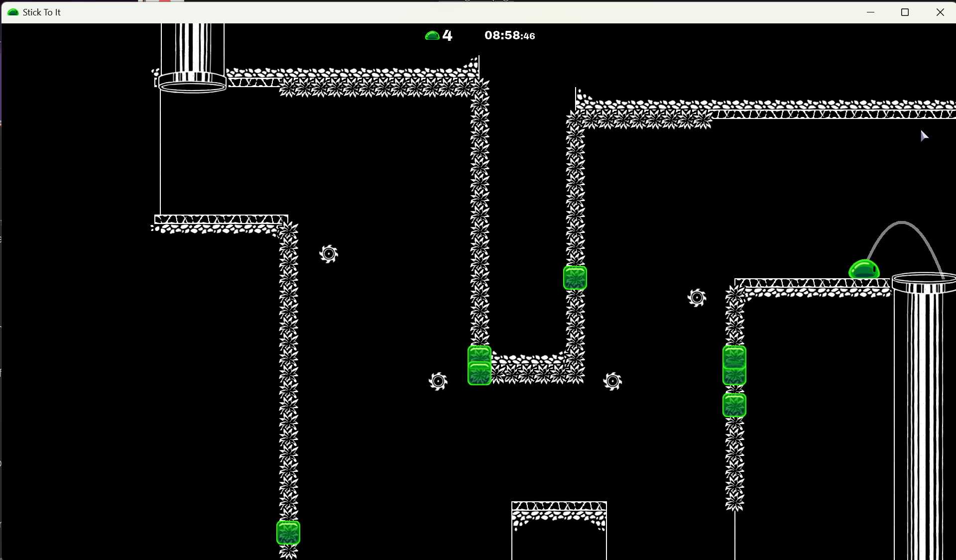956x560 pixels.
Task: Click the green slime player character
Action: [864, 269]
